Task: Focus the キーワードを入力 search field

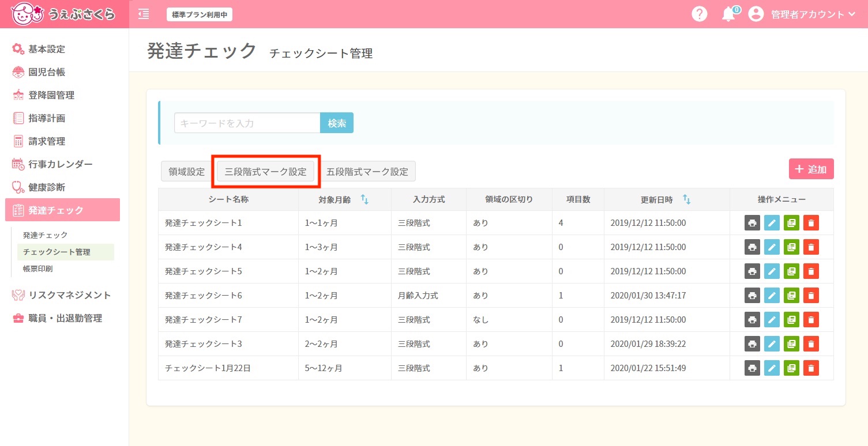Action: [247, 123]
